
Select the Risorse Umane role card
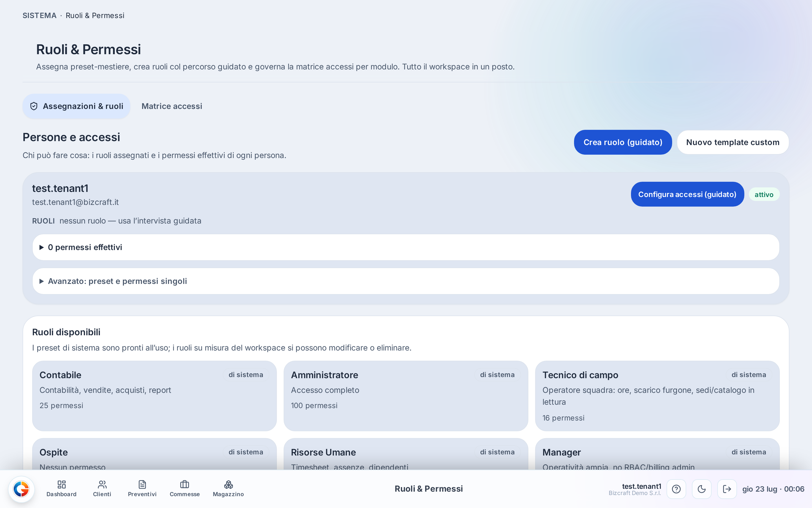coord(406,454)
